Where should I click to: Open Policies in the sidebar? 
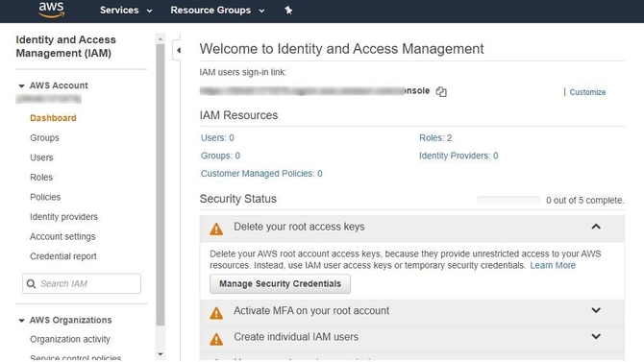click(45, 197)
